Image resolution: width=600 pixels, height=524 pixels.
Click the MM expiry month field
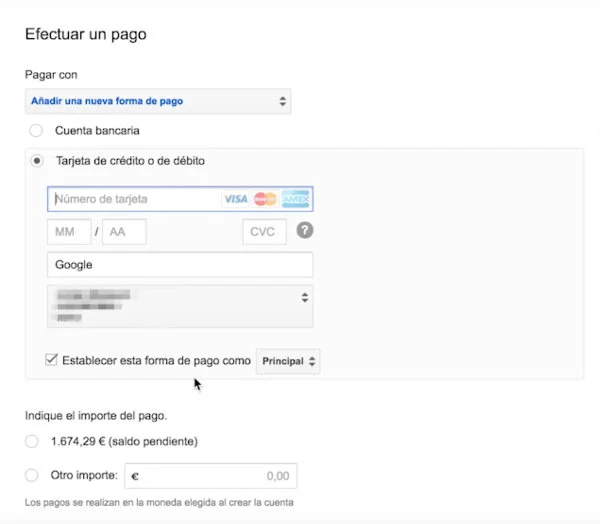[x=69, y=232]
